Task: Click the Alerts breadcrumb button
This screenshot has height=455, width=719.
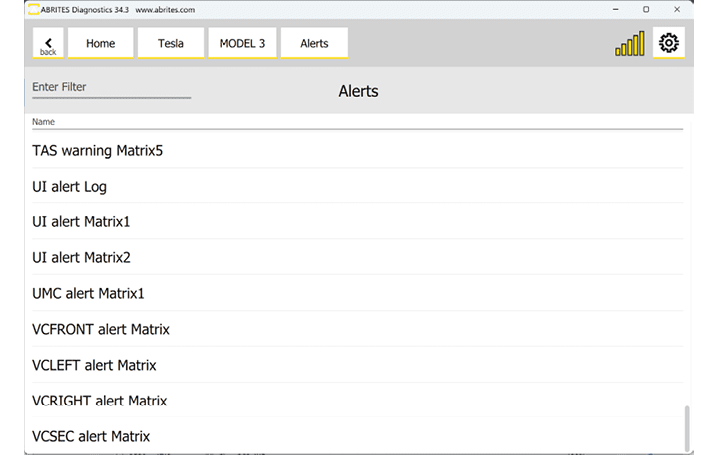Action: pos(314,44)
